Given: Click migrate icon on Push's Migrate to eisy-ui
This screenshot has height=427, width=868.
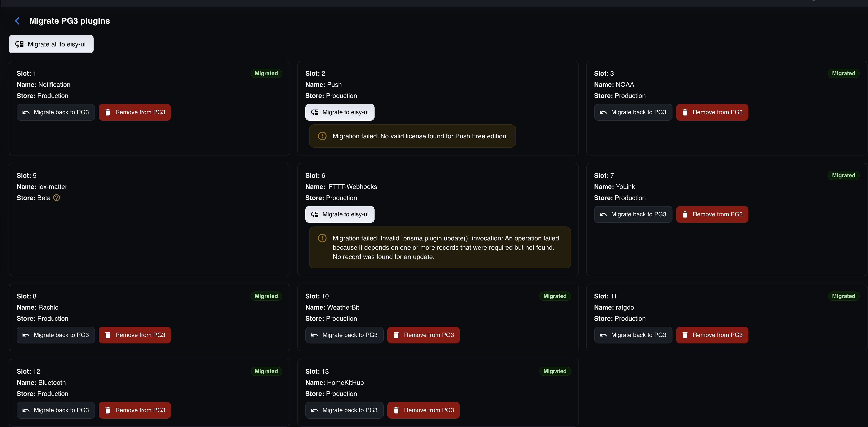Looking at the screenshot, I should pyautogui.click(x=315, y=112).
